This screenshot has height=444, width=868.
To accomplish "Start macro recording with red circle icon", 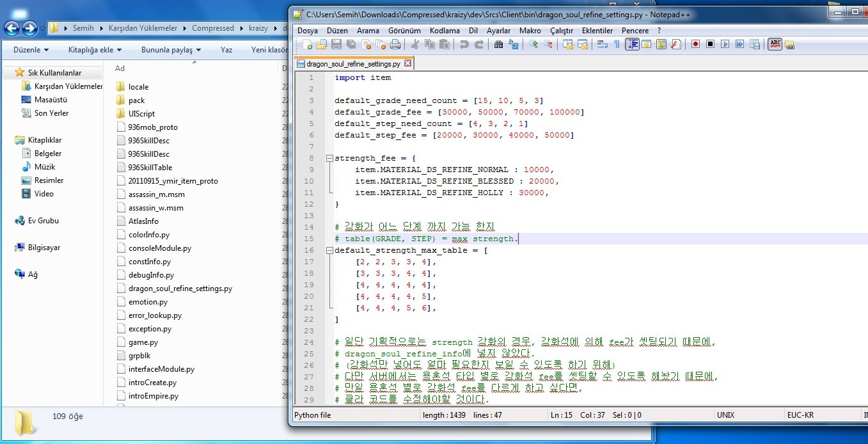I will point(695,44).
